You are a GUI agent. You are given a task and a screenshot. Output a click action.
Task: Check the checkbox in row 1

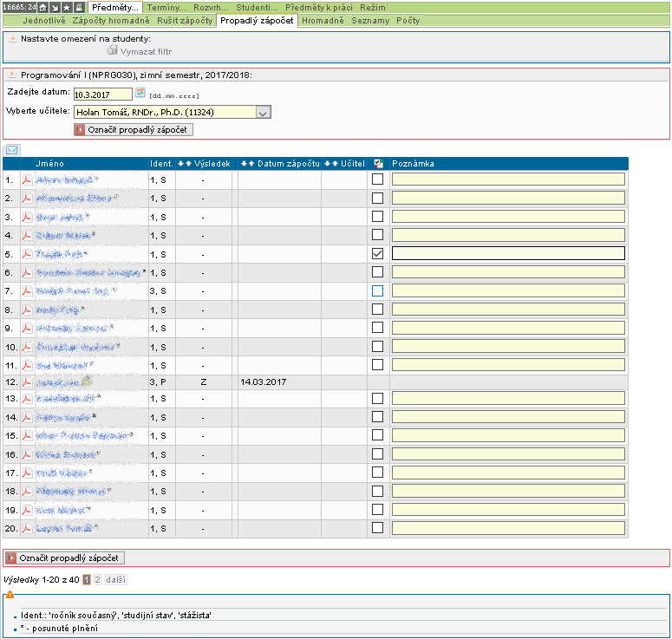tap(377, 179)
